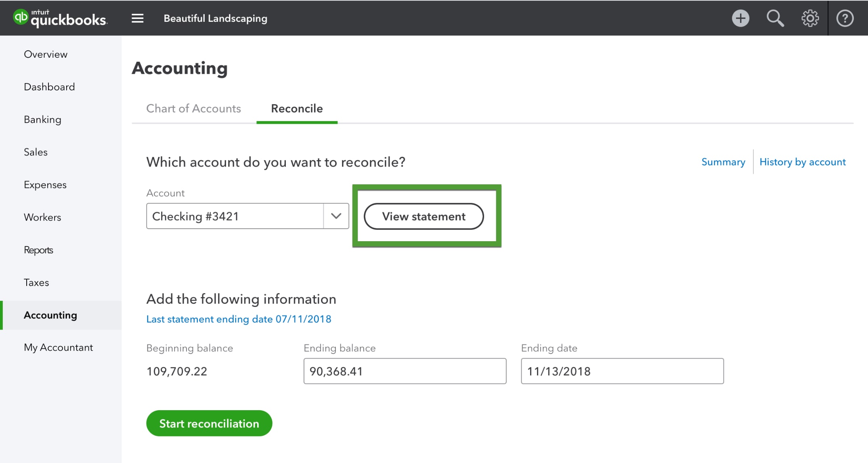
Task: Click Start reconciliation button
Action: click(x=209, y=424)
